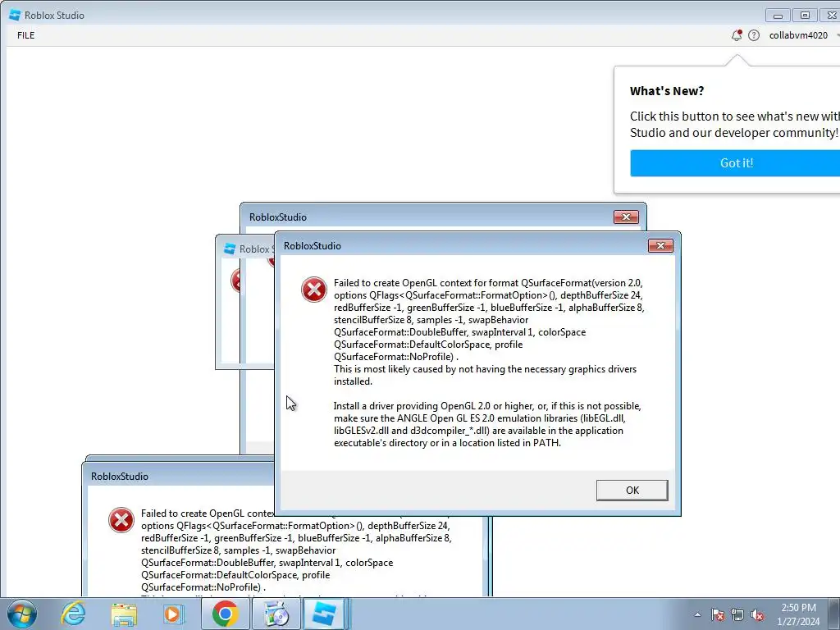Restore down the Roblox Studio main window
Screen dimensions: 840x630
(x=805, y=15)
